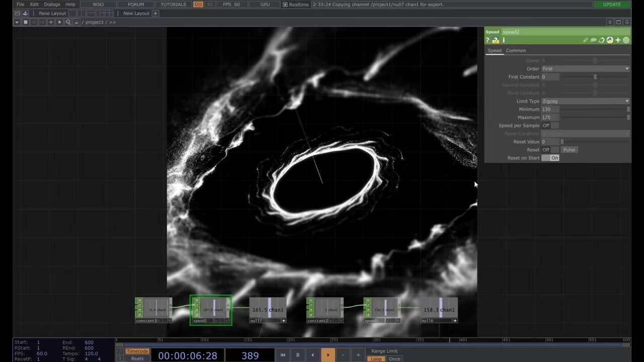
Task: Open the operator help question mark icon
Action: (x=488, y=40)
